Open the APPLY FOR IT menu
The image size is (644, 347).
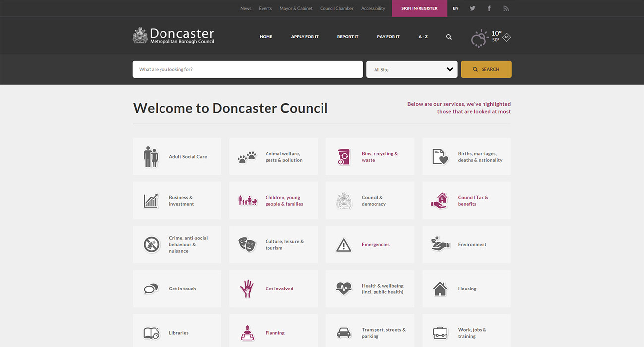coord(305,37)
